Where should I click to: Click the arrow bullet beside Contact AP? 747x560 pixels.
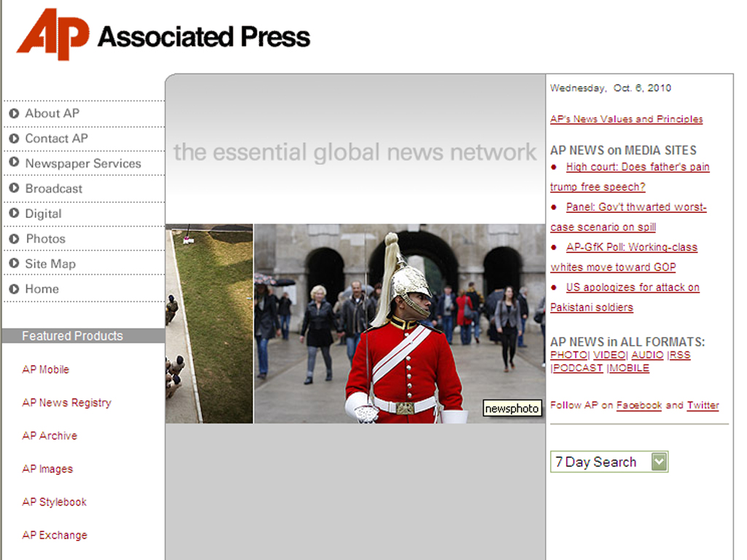(15, 138)
